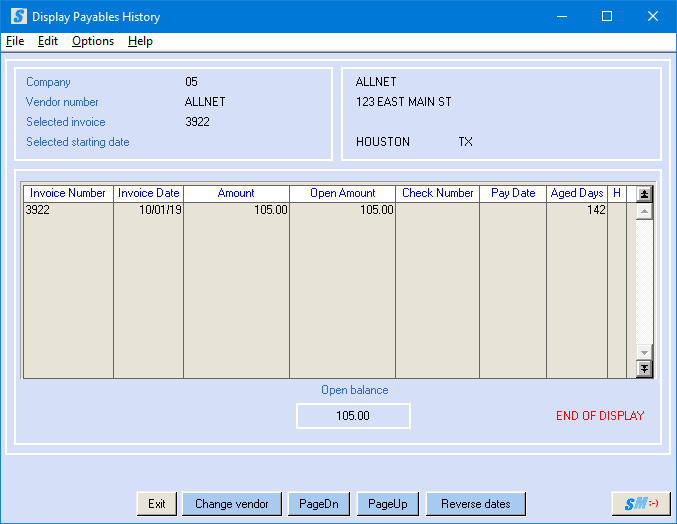Click the Check Number column header
Image resolution: width=677 pixels, height=524 pixels.
coord(437,193)
